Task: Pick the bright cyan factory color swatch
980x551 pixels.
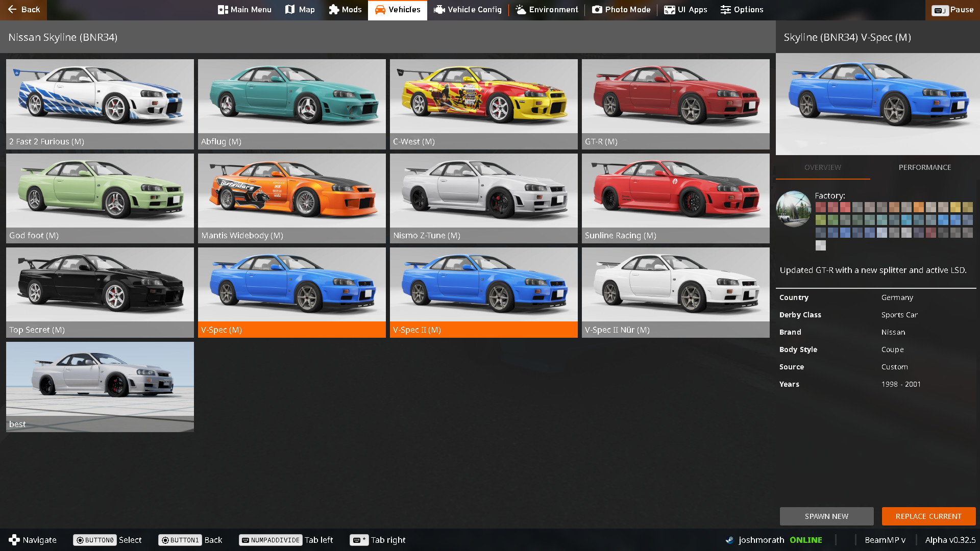Action: 906,220
